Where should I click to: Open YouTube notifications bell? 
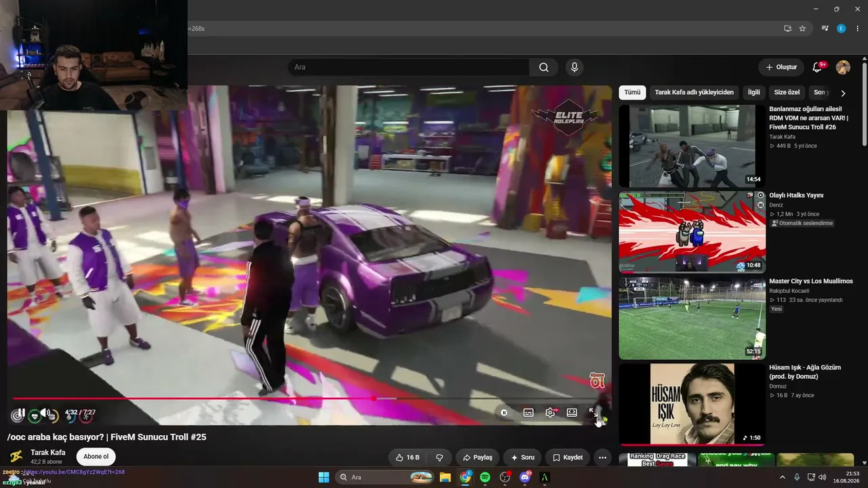pyautogui.click(x=817, y=67)
